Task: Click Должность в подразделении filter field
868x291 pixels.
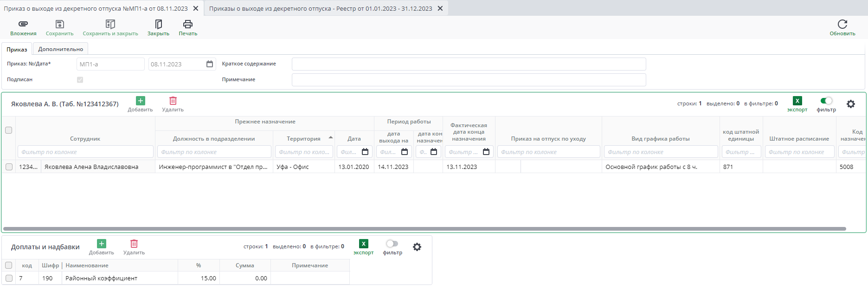Action: (214, 152)
